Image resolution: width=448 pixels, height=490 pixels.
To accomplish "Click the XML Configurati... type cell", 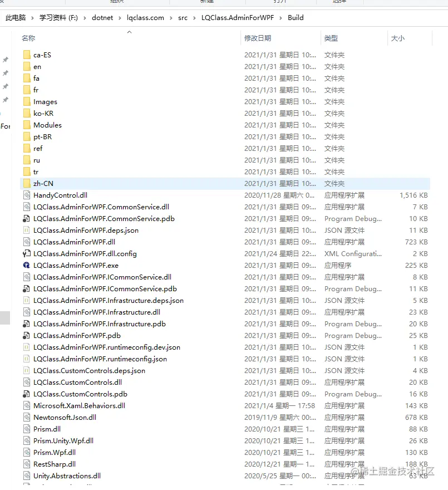I will point(353,254).
